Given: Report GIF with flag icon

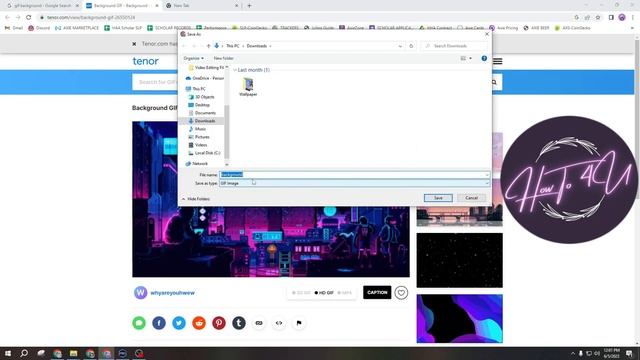Looking at the screenshot, I should [x=299, y=323].
